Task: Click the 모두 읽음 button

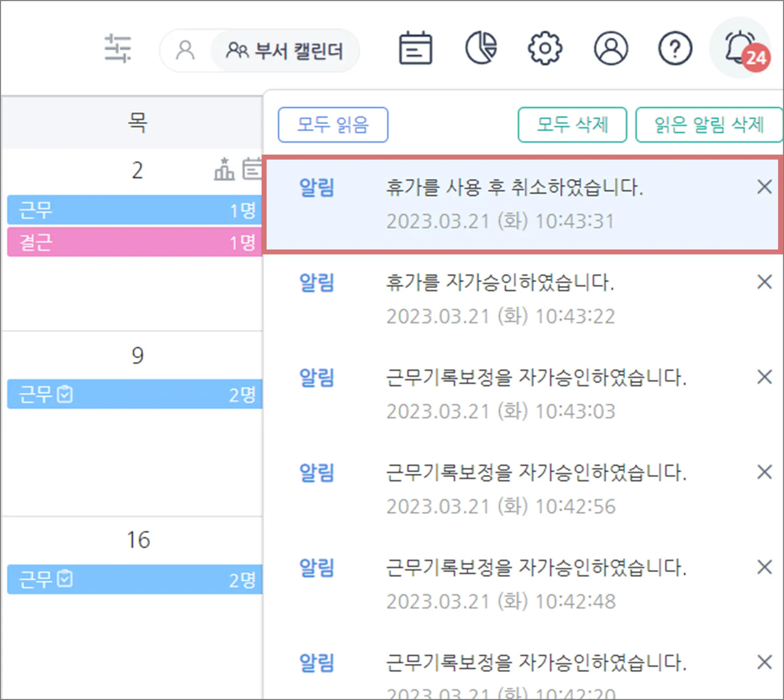Action: tap(333, 124)
